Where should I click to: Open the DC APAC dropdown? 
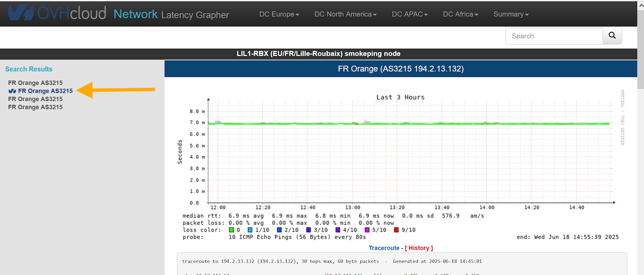pos(409,14)
